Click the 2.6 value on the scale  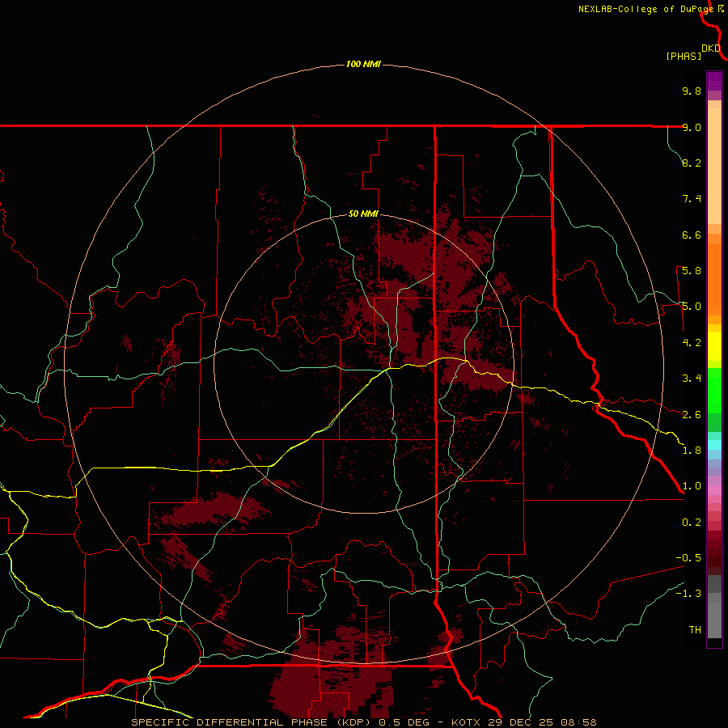692,415
